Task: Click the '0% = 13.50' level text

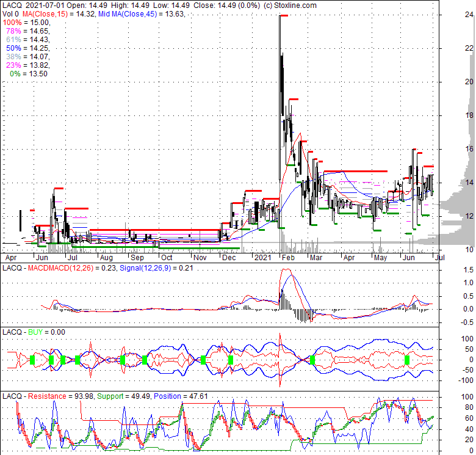Action: pyautogui.click(x=29, y=74)
